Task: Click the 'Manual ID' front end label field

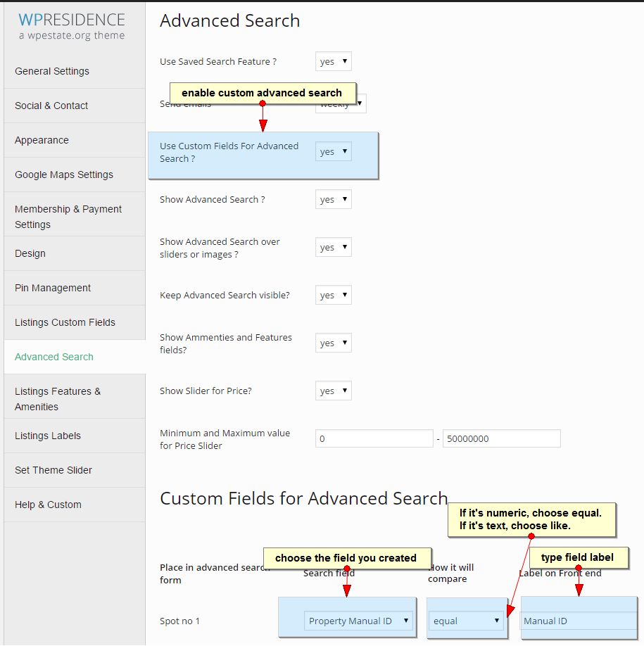Action: click(577, 621)
